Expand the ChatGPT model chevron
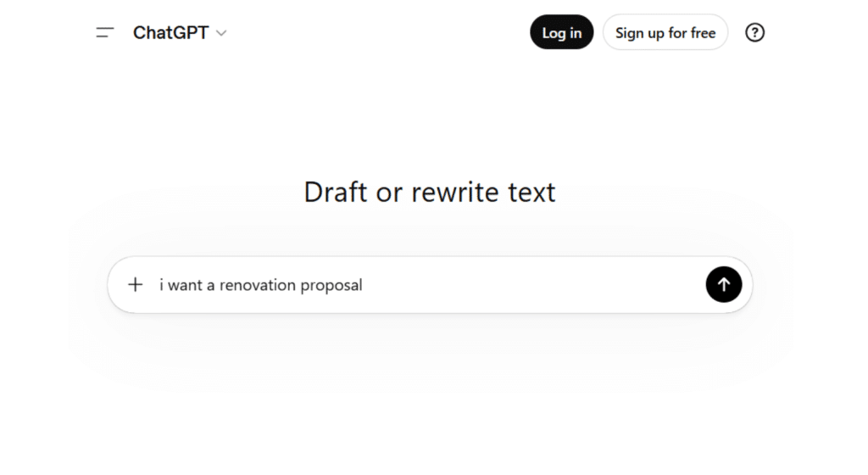The image size is (868, 475). [221, 33]
